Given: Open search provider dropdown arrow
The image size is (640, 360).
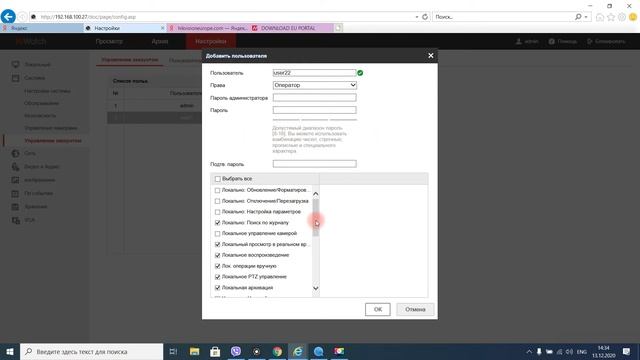Looking at the screenshot, I should [586, 17].
